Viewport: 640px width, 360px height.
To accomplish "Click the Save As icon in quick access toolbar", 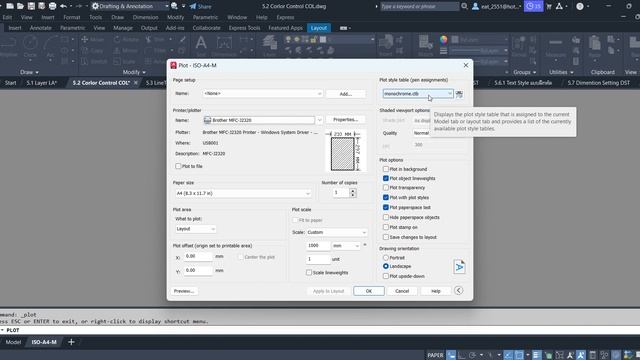I will click(x=42, y=6).
